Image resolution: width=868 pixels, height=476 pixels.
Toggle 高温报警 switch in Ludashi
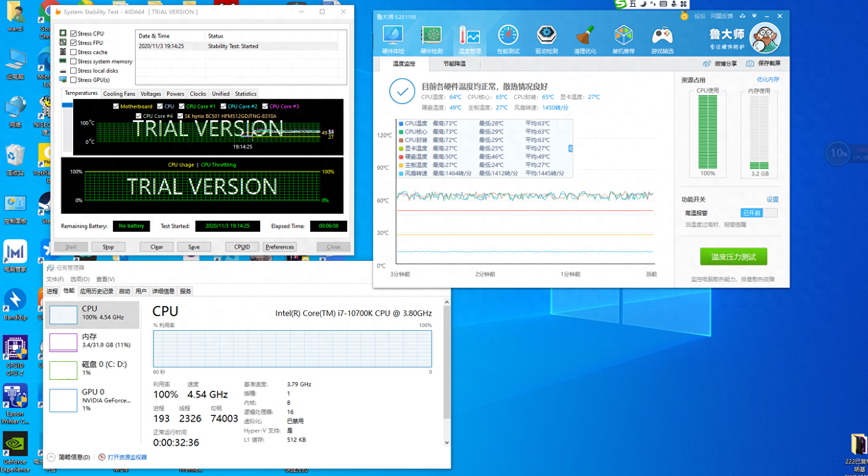(759, 213)
